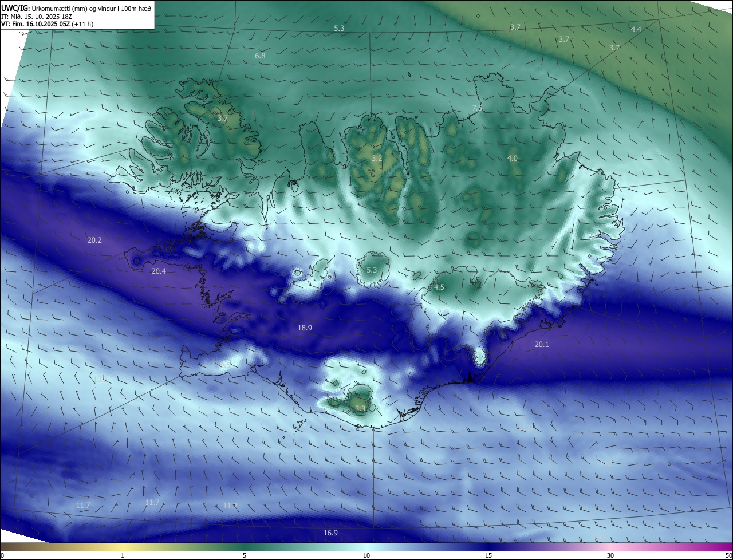Click the 15 tick on the color scale
This screenshot has width=733, height=560.
click(488, 556)
